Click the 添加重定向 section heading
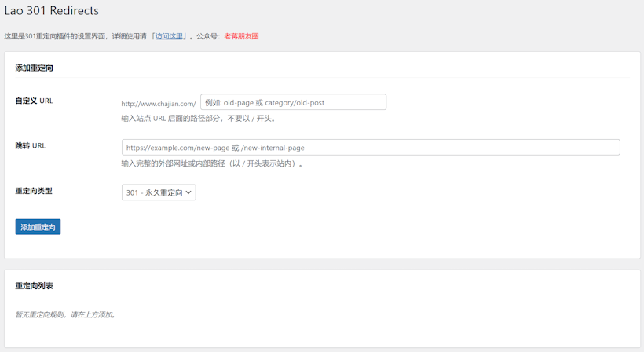The height and width of the screenshot is (352, 644). (34, 68)
